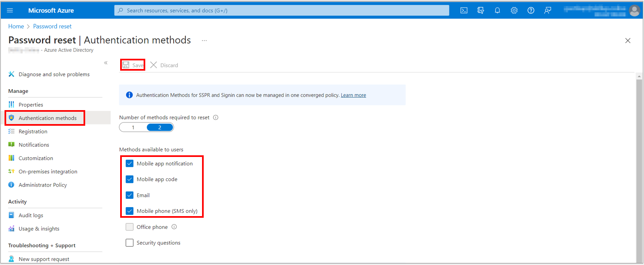Open Usage & insights
This screenshot has height=265, width=644.
(39, 229)
